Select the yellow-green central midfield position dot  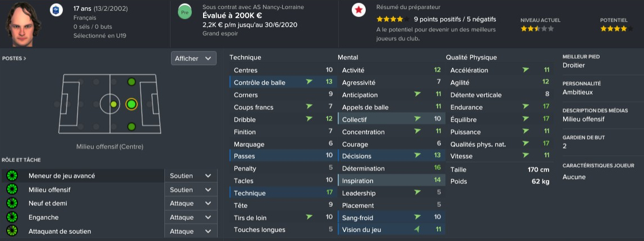(114, 104)
